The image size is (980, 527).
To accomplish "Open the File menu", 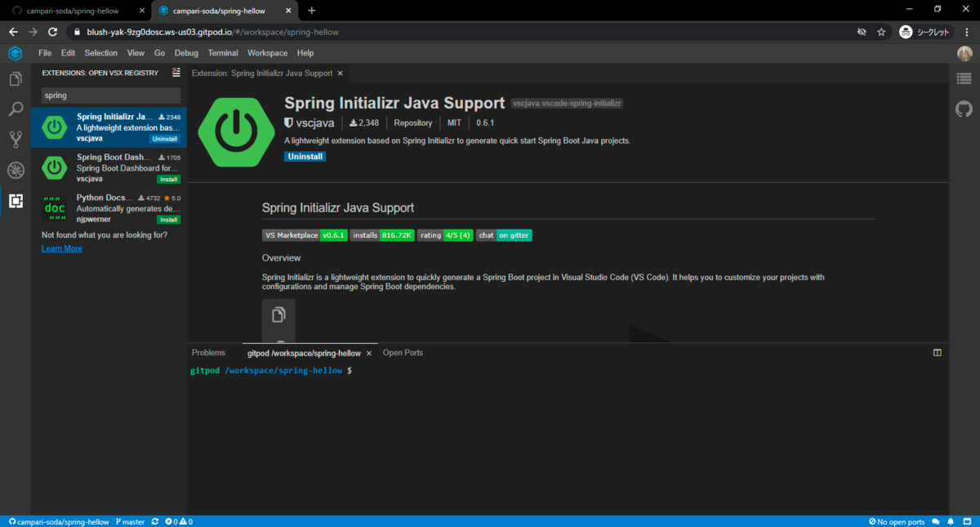I will 45,53.
